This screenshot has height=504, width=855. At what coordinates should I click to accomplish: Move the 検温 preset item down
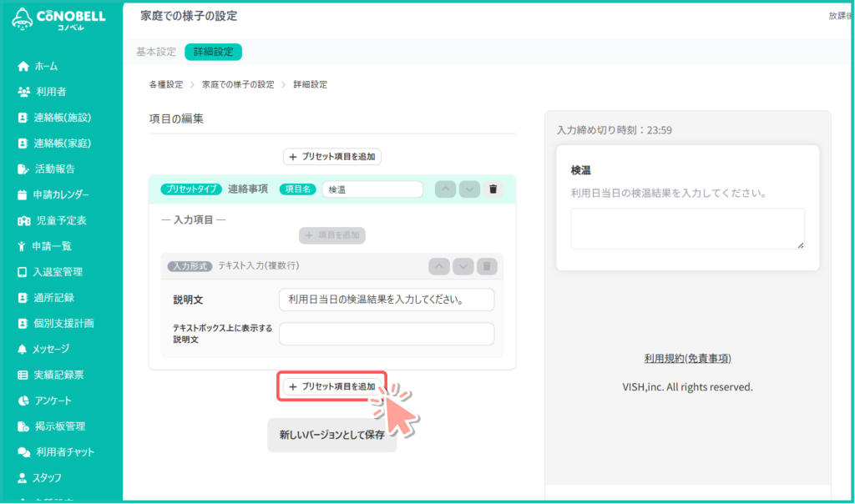[469, 189]
